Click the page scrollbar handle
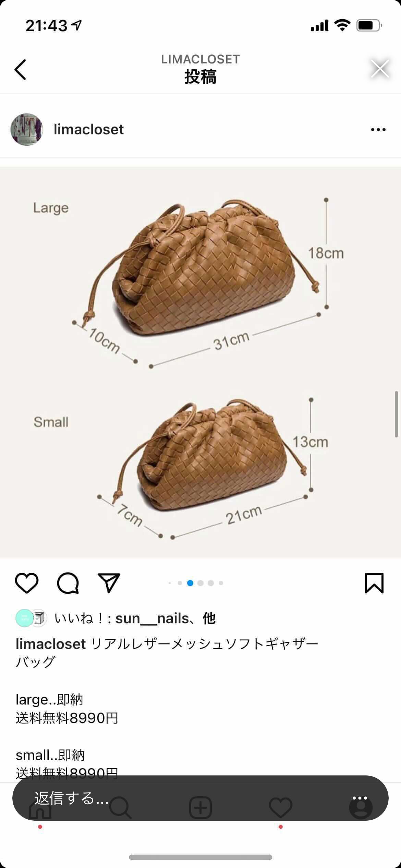This screenshot has height=868, width=401. [396, 414]
